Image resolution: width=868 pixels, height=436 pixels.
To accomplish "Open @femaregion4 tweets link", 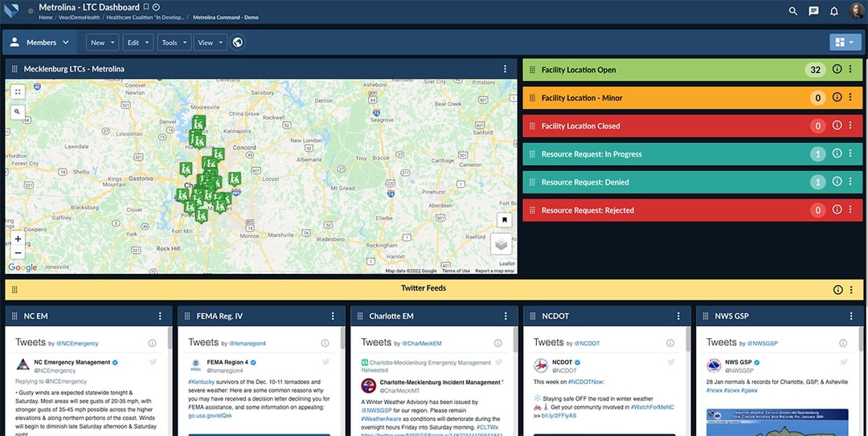I will [x=247, y=344].
